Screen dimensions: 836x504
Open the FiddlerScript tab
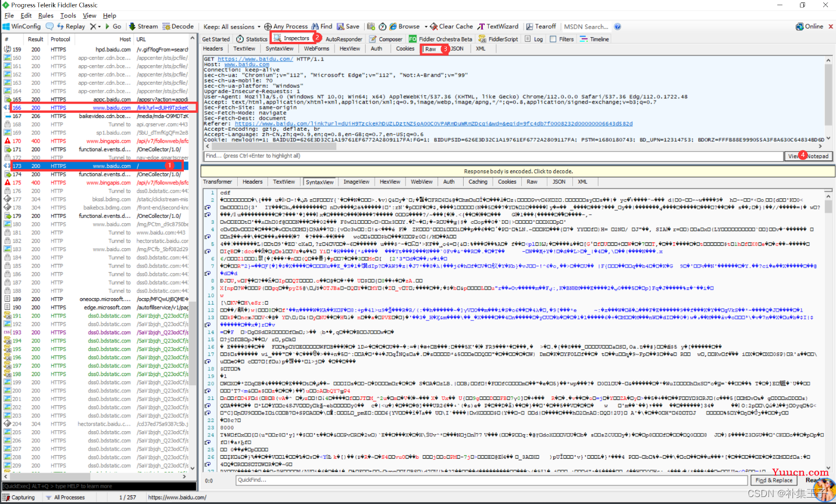pos(498,39)
